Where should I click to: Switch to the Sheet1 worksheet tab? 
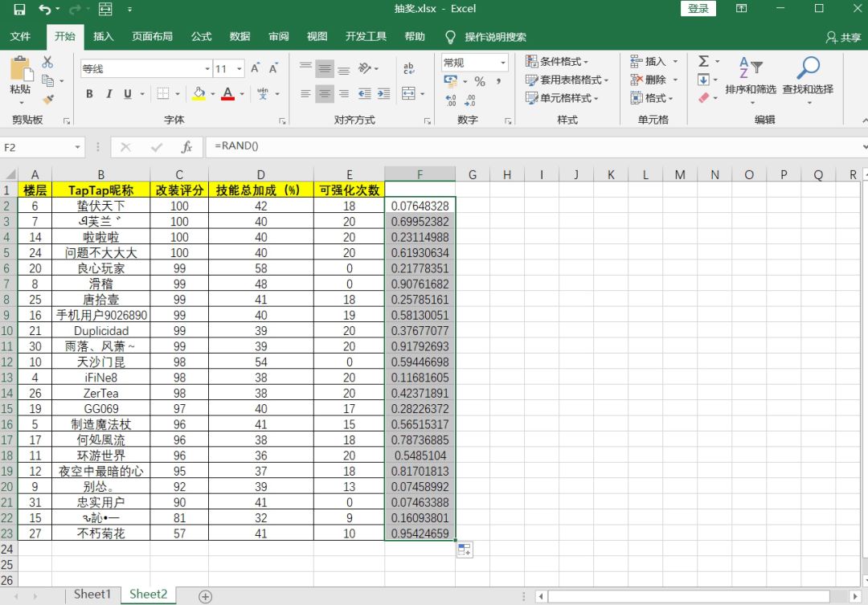click(92, 595)
